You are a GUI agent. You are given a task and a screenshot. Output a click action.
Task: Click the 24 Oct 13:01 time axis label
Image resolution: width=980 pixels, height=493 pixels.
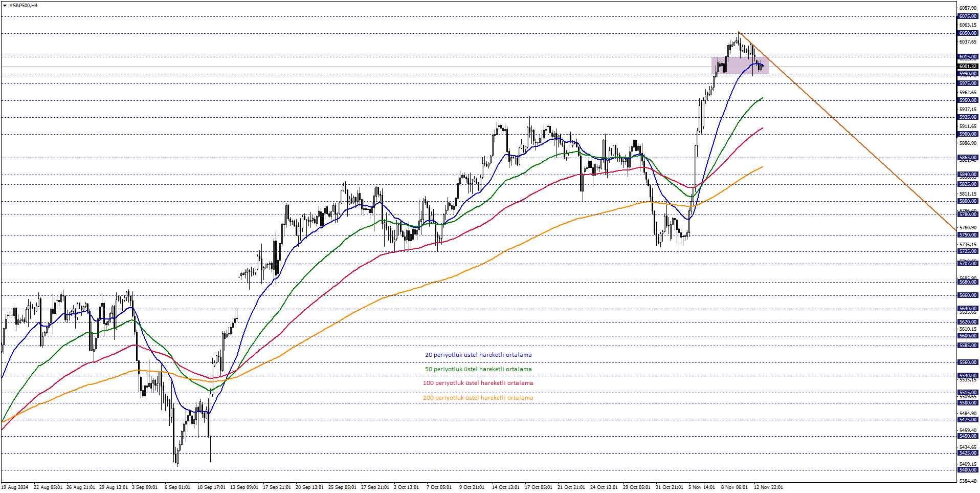pyautogui.click(x=604, y=487)
